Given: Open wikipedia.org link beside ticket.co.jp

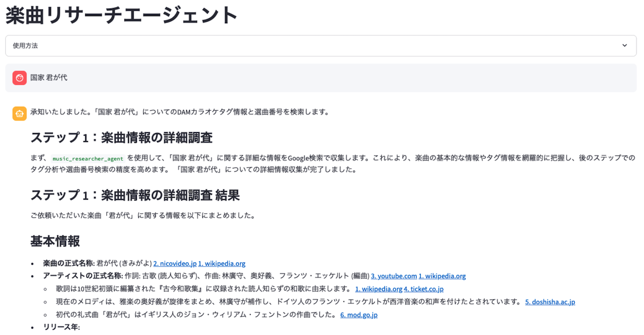Looking at the screenshot, I should click(378, 289).
